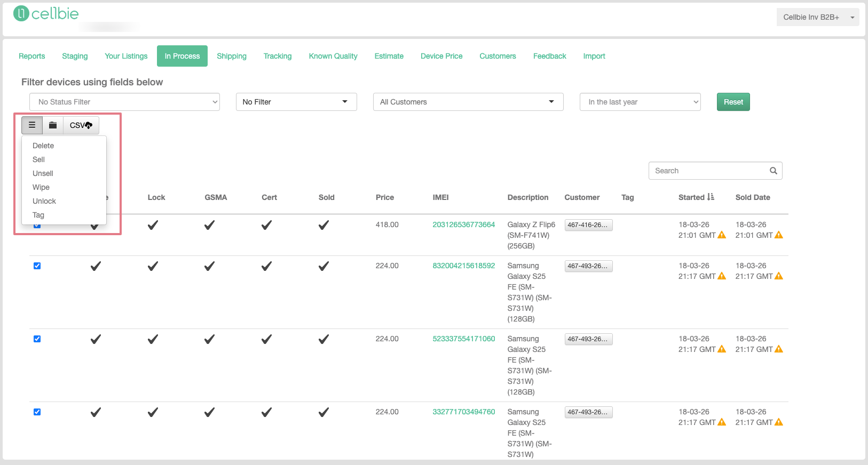Click Started warning icon for IMEI 523337554171060

722,349
